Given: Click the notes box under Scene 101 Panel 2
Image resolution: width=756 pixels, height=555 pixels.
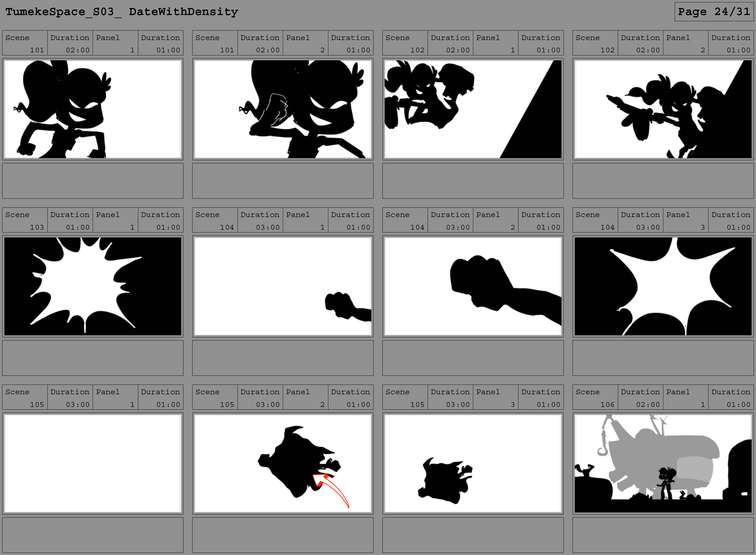Looking at the screenshot, I should [x=283, y=181].
